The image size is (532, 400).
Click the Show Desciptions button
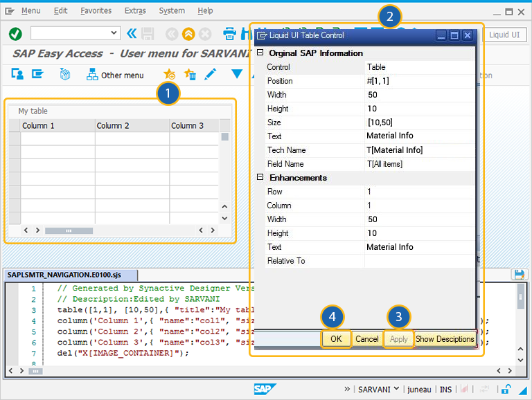click(445, 339)
